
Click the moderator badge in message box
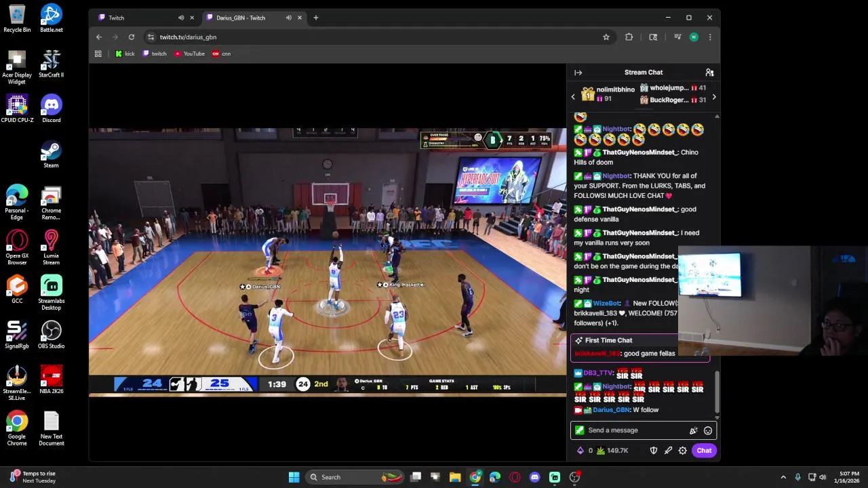pyautogui.click(x=579, y=430)
